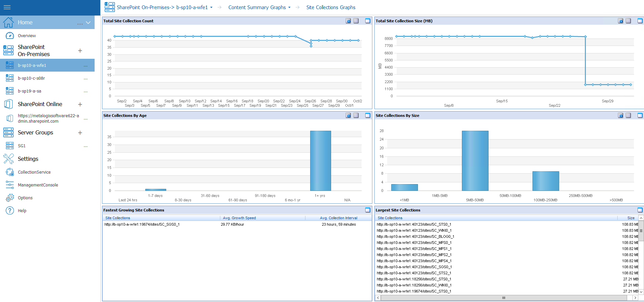
Task: Maximize the Total Site Collection Size panel
Action: (640, 21)
